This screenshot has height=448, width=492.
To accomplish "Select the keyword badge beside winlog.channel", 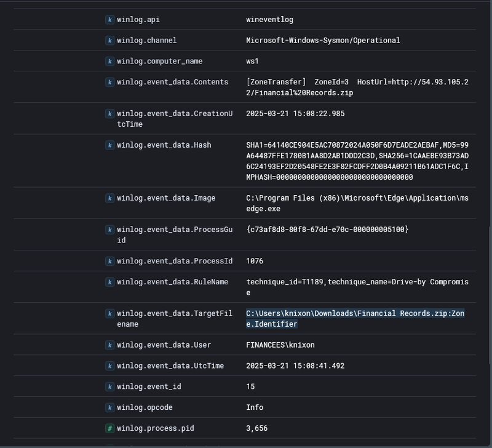I will tap(109, 40).
